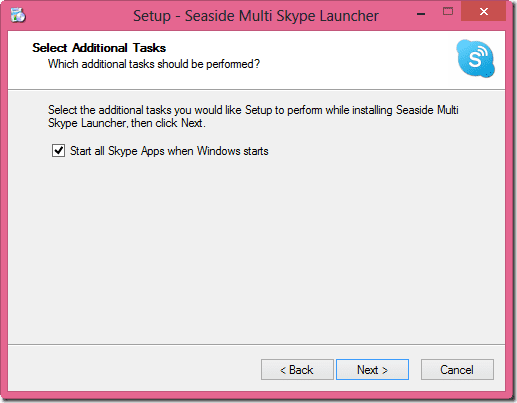Click 'Which additional tasks should be performed?' text

154,64
